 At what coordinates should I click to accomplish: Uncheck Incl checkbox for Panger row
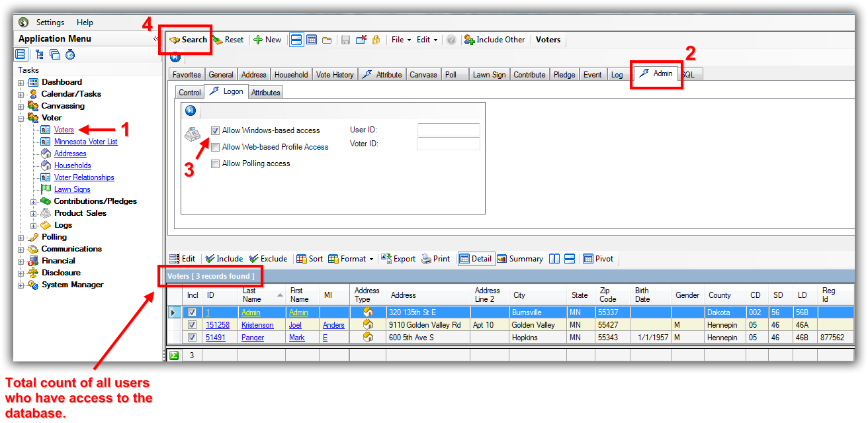[192, 338]
